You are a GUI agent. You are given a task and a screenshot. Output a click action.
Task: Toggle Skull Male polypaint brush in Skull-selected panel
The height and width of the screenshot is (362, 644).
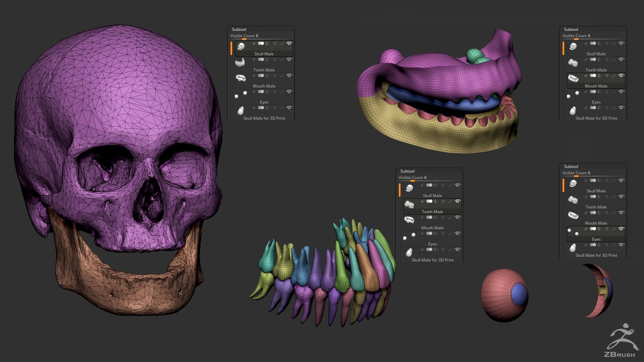(282, 43)
